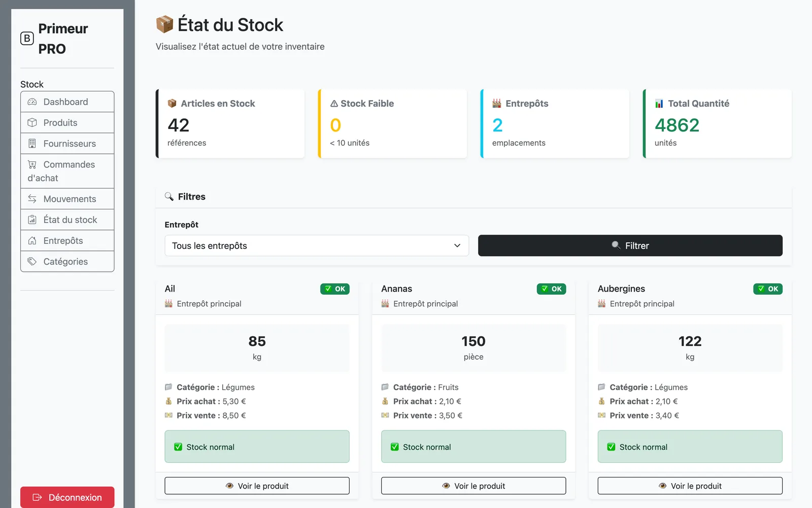Image resolution: width=812 pixels, height=508 pixels.
Task: Click the État du stock chart icon
Action: coord(32,220)
